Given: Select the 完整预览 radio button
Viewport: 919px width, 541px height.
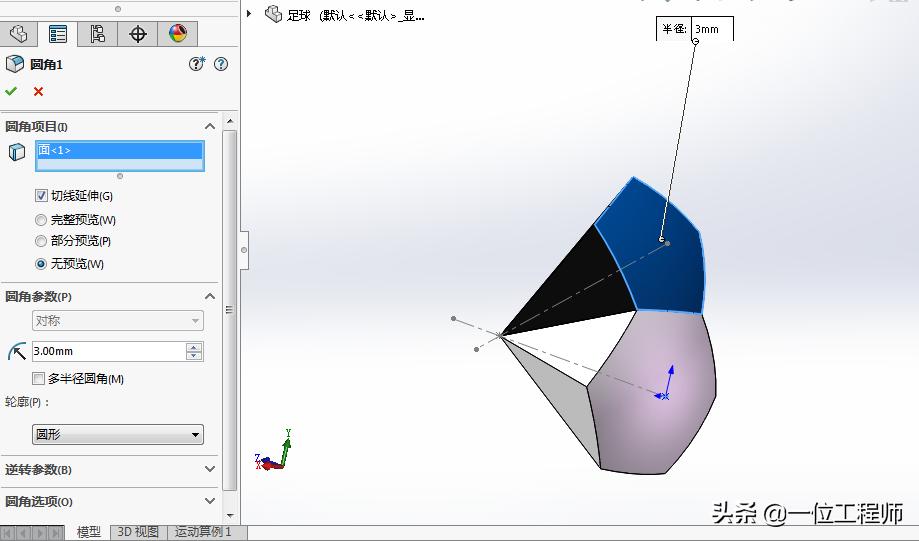Looking at the screenshot, I should tap(41, 220).
